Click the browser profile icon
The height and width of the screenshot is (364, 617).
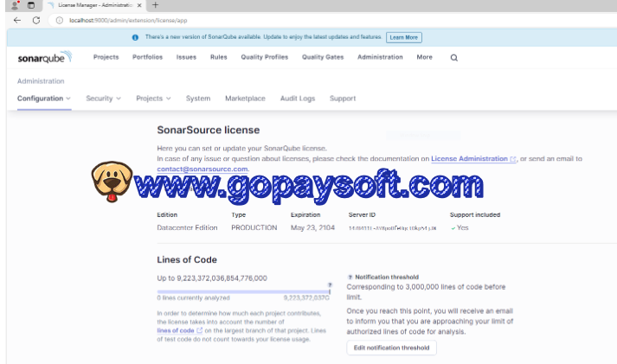15,5
